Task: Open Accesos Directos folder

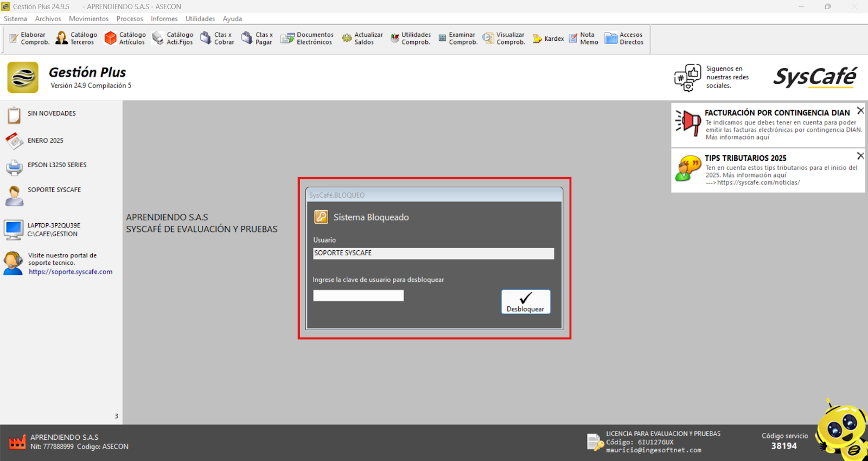Action: coord(624,39)
